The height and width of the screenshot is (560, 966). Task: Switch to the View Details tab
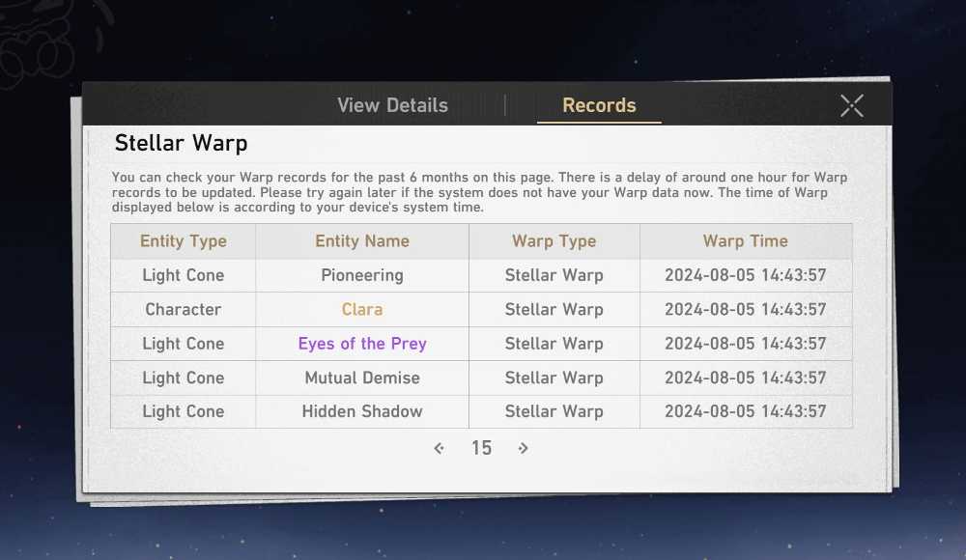392,105
